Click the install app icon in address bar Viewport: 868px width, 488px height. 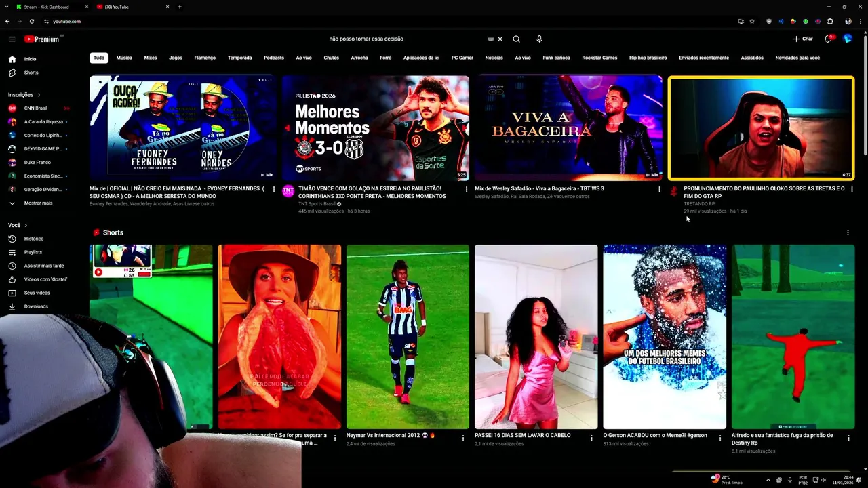[741, 21]
